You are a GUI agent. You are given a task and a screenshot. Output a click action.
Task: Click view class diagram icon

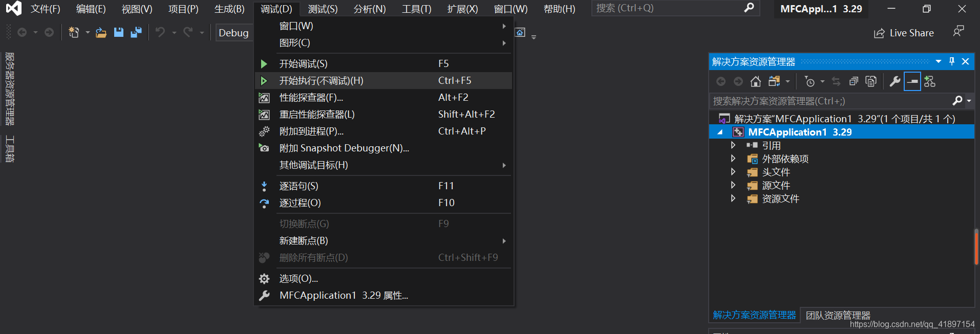pos(930,81)
